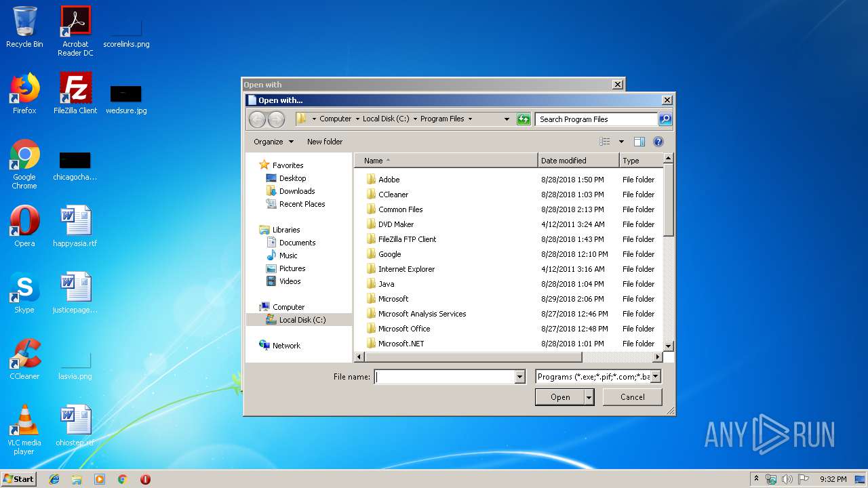This screenshot has height=488, width=868.
Task: Click the change view icon
Action: point(606,142)
